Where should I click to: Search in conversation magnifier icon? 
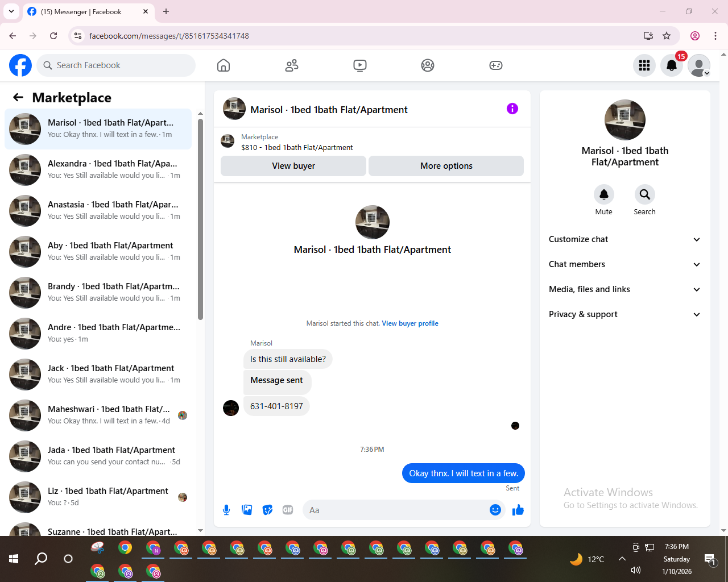tap(645, 194)
